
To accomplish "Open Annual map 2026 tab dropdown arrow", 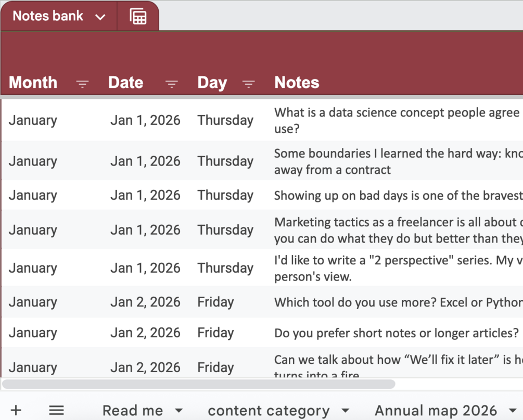I will coord(512,411).
